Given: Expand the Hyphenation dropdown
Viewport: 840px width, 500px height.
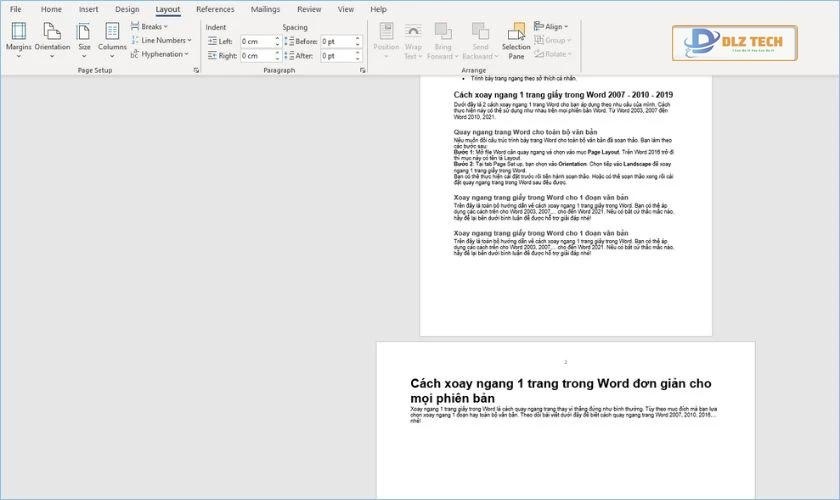Looking at the screenshot, I should coord(160,54).
